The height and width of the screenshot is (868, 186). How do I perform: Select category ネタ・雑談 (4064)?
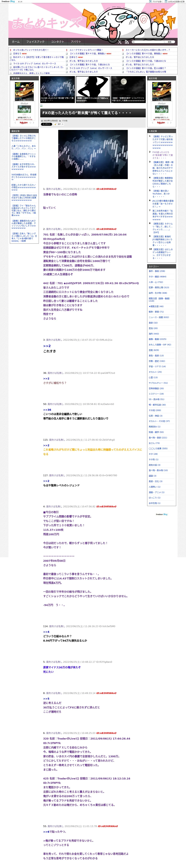pyautogui.click(x=157, y=277)
